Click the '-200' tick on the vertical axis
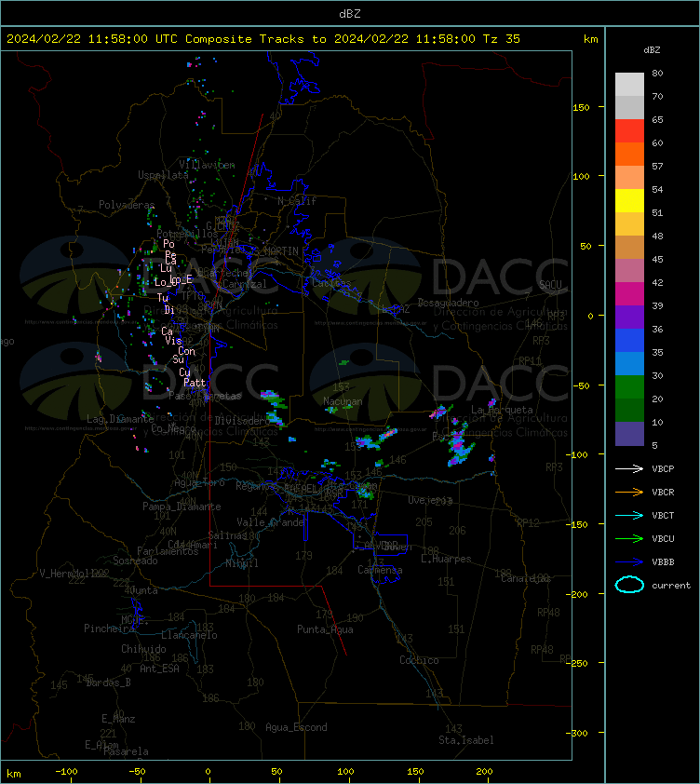 pos(578,594)
